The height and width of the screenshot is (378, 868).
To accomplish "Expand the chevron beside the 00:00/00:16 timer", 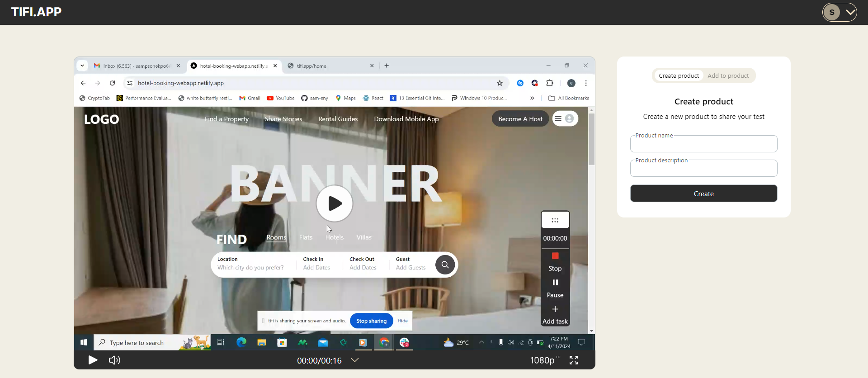I will click(355, 360).
